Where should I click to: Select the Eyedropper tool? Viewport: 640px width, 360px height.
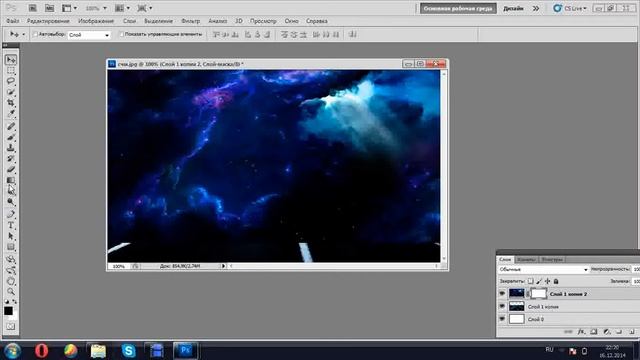11,113
